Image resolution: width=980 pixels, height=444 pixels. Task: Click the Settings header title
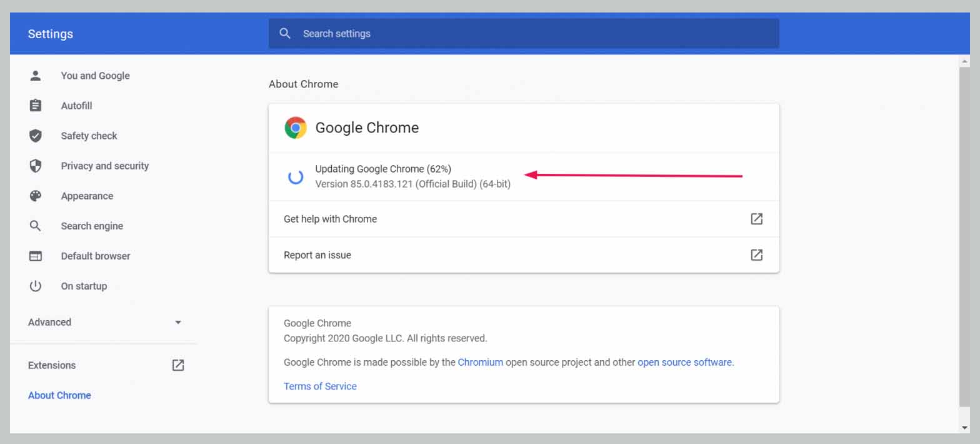[51, 34]
